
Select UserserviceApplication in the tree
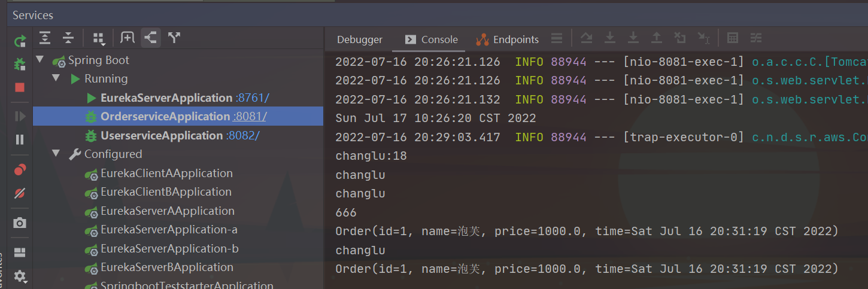pyautogui.click(x=162, y=135)
